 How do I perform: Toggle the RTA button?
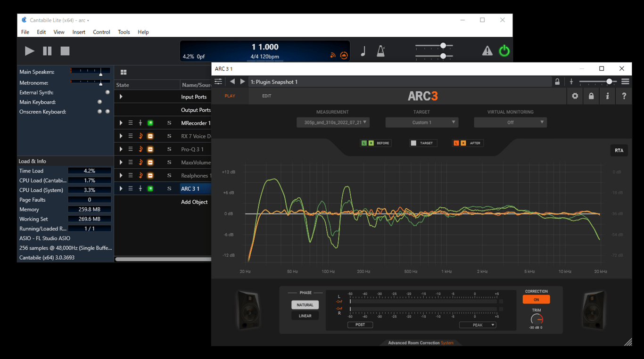coord(619,151)
